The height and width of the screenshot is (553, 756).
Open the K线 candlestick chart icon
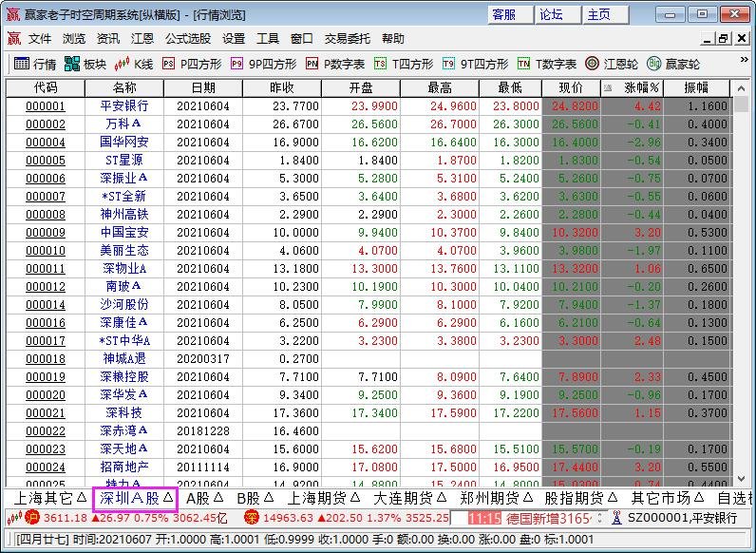coord(122,64)
